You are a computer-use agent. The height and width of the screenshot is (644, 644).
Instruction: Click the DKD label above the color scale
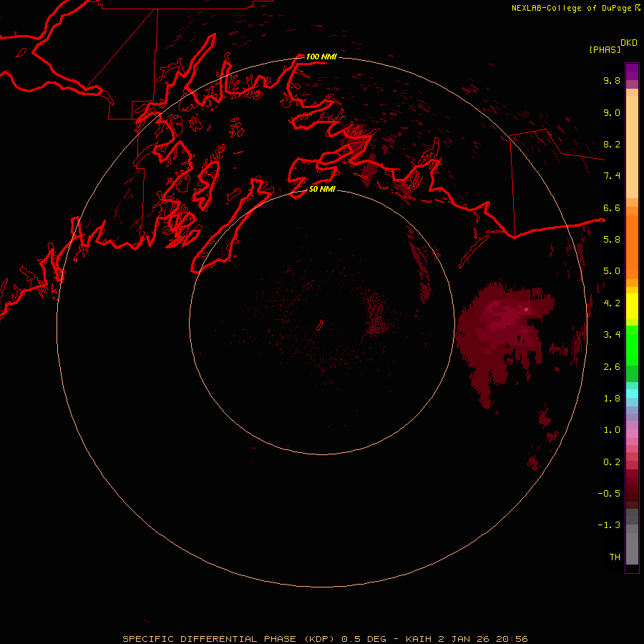(x=629, y=43)
